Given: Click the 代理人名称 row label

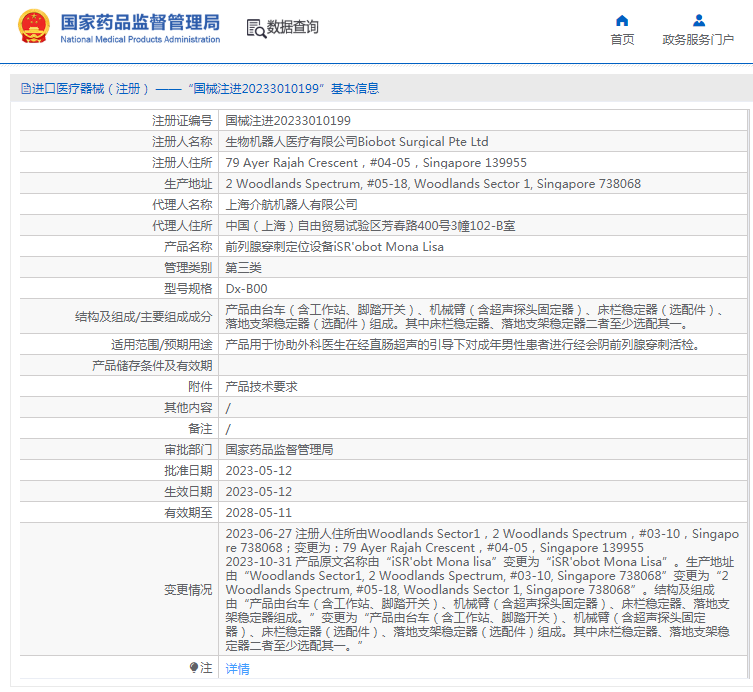Looking at the screenshot, I should 182,205.
